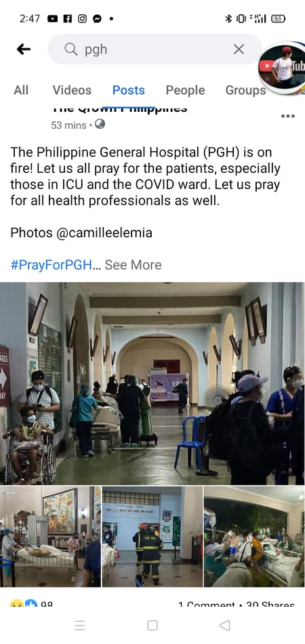Focus the search field containing pgh

click(x=155, y=49)
